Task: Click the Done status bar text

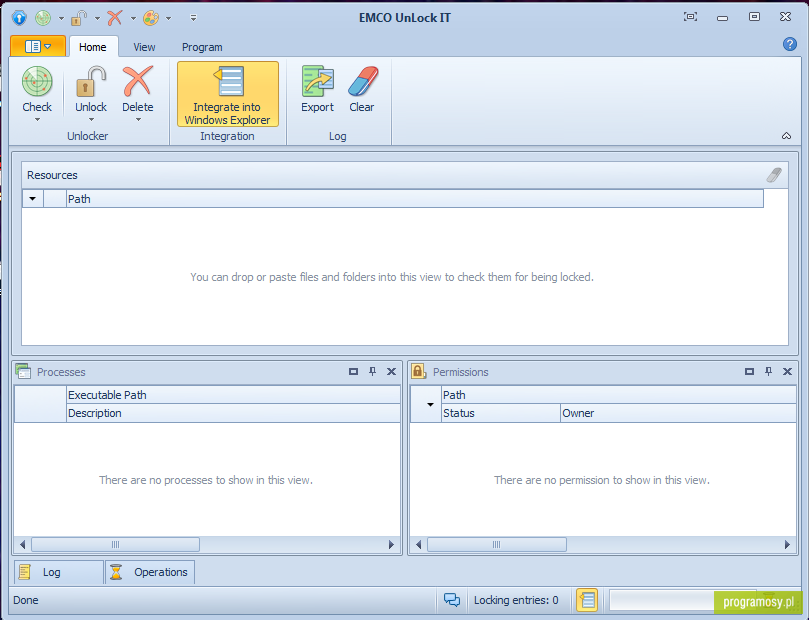Action: tap(26, 600)
